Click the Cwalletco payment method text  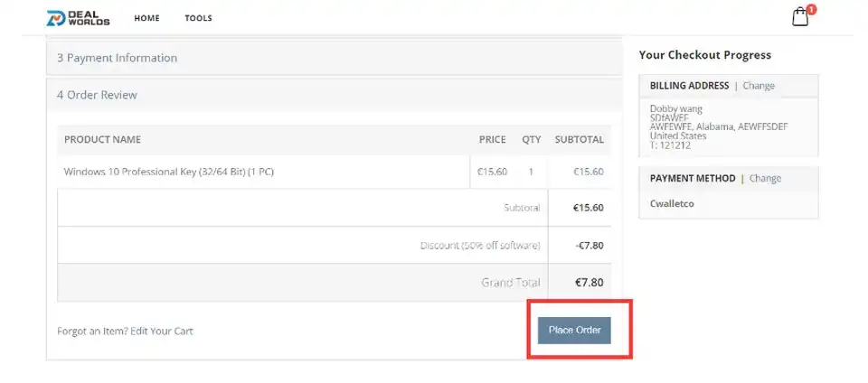673,203
